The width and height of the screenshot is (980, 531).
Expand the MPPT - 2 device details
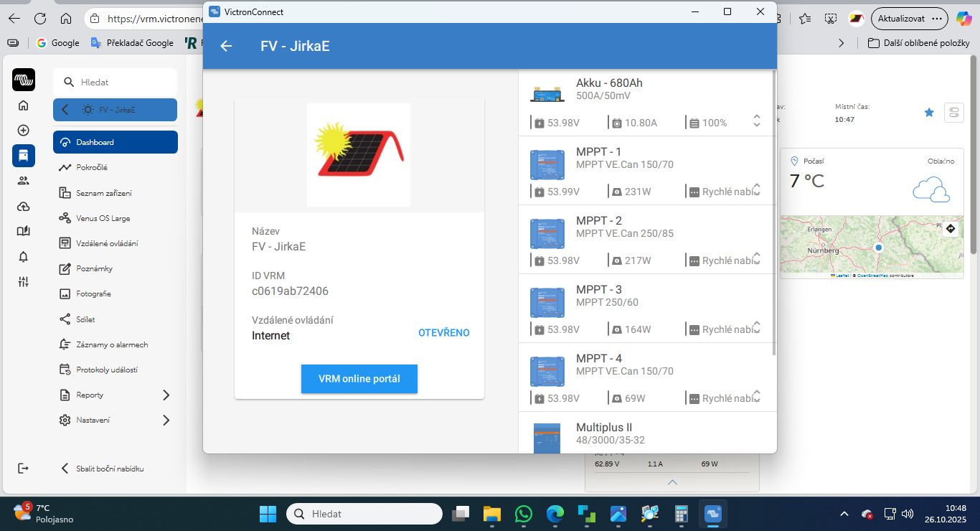click(x=756, y=258)
